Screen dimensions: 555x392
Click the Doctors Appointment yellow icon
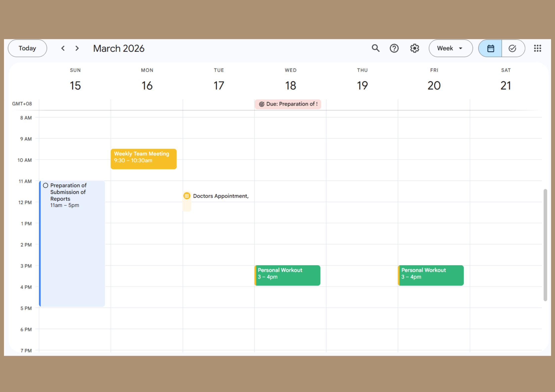(x=187, y=196)
